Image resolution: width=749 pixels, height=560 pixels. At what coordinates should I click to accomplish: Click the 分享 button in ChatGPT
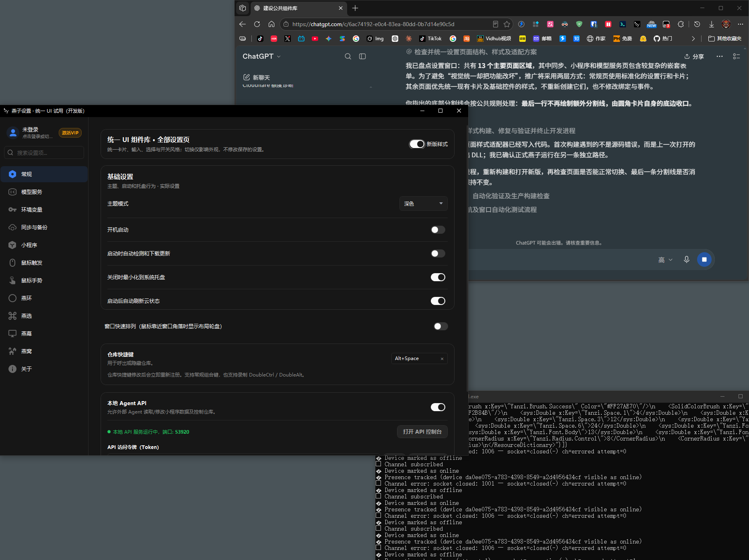(x=694, y=57)
